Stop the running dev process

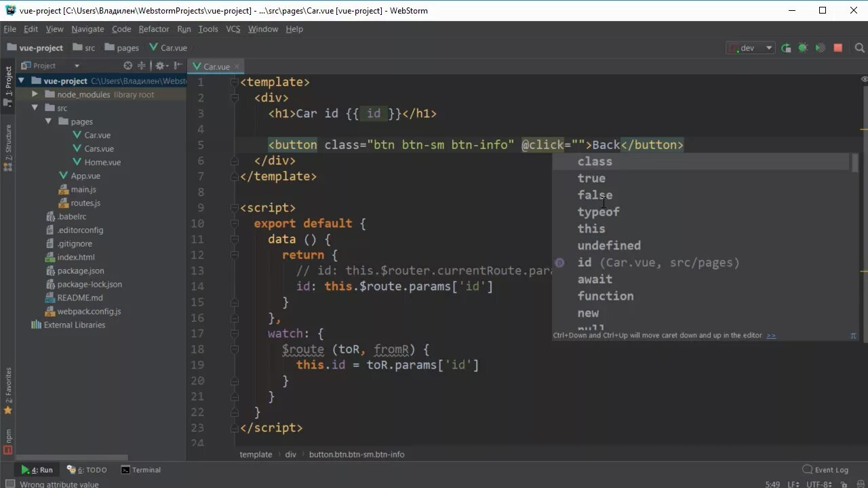coord(837,47)
